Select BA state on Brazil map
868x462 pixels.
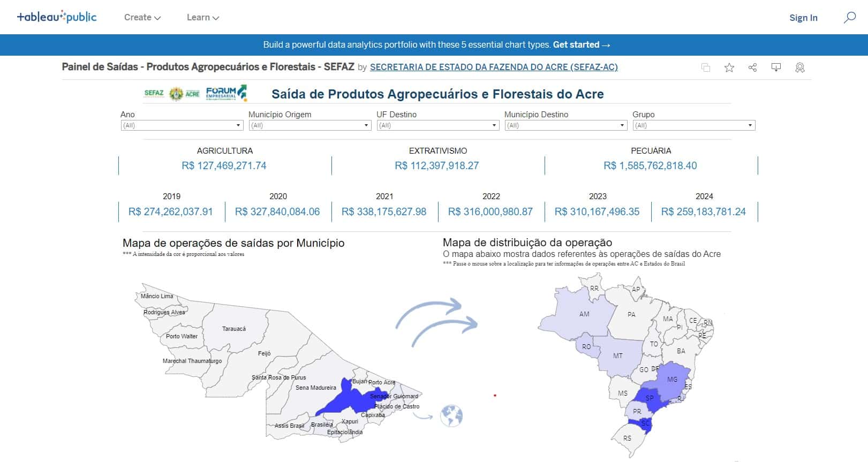point(681,351)
